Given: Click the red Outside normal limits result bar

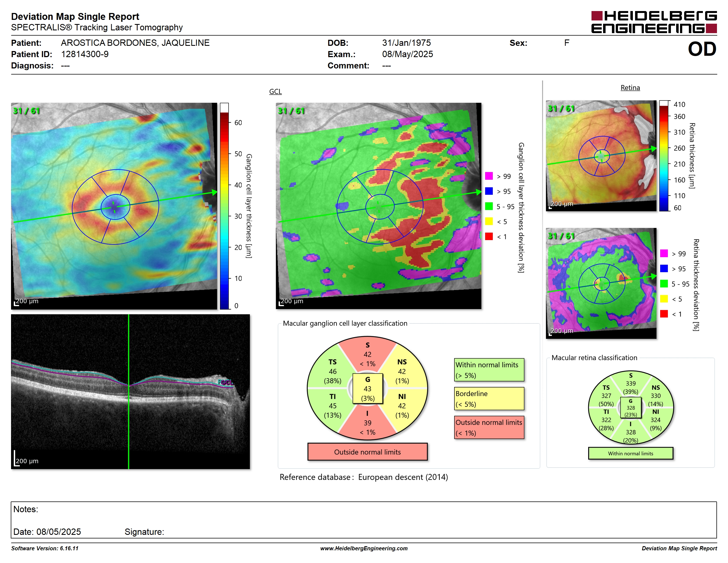Looking at the screenshot, I should point(367,452).
